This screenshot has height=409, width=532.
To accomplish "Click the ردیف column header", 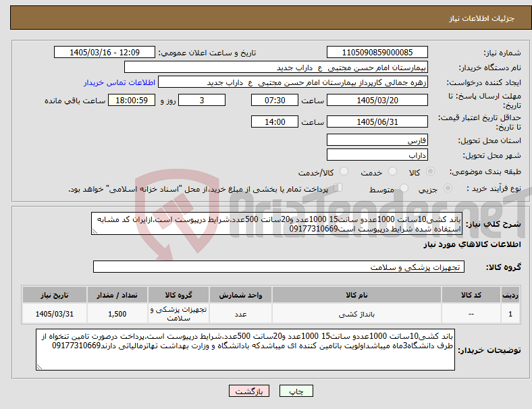I will coord(510,295).
